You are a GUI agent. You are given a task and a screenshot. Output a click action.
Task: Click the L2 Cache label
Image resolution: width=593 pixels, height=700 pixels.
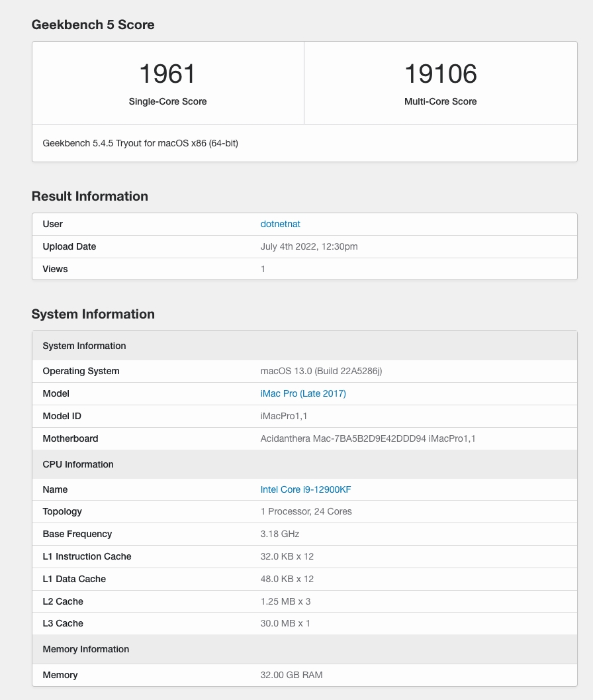click(62, 602)
